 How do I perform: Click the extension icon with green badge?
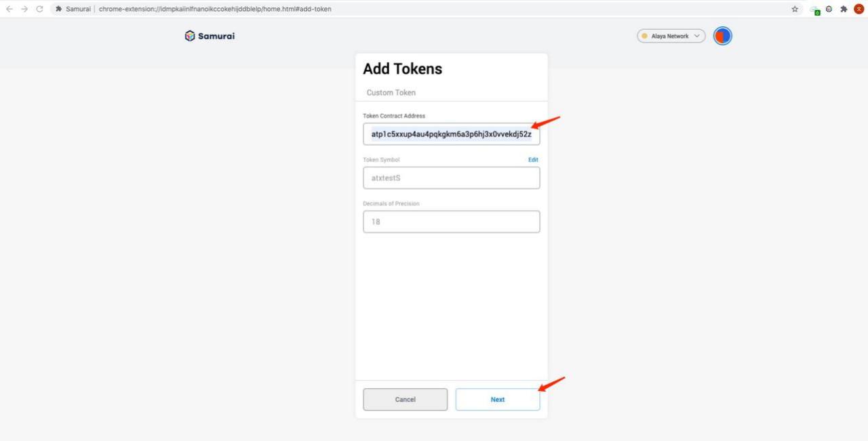tap(814, 10)
